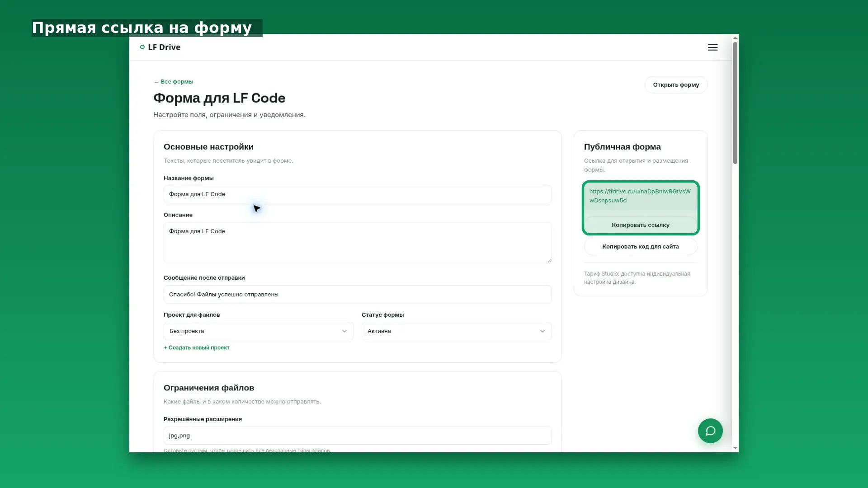Image resolution: width=868 pixels, height=488 pixels.
Task: Click the public form URL text
Action: (x=640, y=196)
